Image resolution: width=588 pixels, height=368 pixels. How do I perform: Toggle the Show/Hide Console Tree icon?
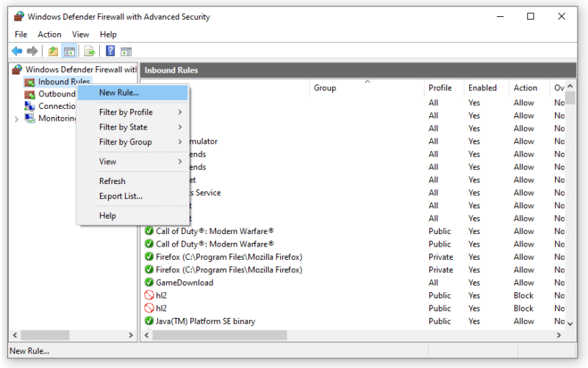point(69,51)
